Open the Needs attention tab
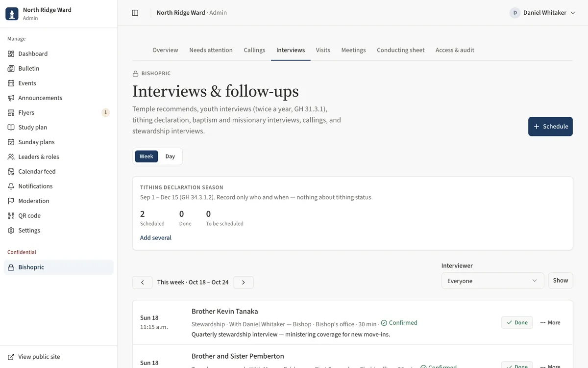This screenshot has height=368, width=588. [x=211, y=50]
